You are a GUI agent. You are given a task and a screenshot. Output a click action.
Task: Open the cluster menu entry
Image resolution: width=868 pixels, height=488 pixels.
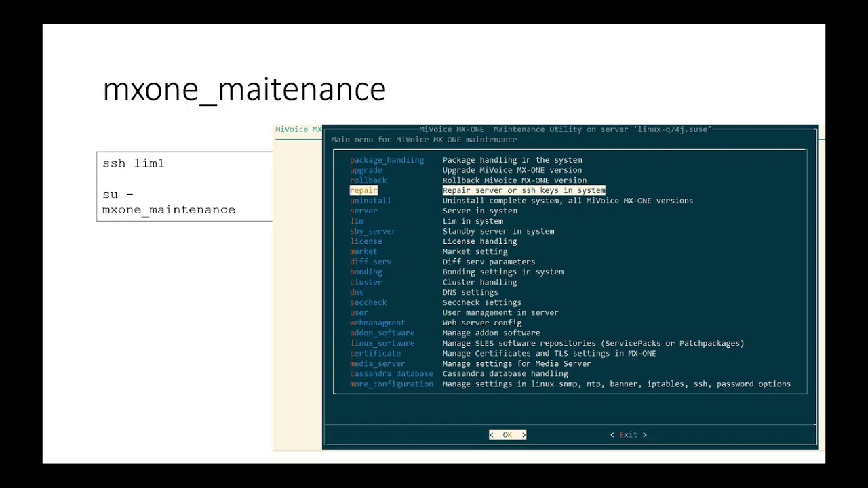[366, 282]
